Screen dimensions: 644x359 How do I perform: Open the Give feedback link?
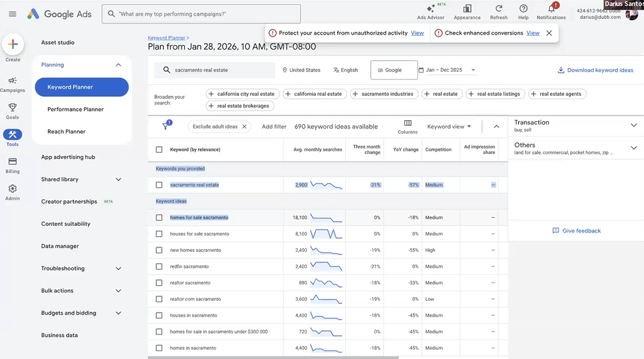click(x=577, y=230)
